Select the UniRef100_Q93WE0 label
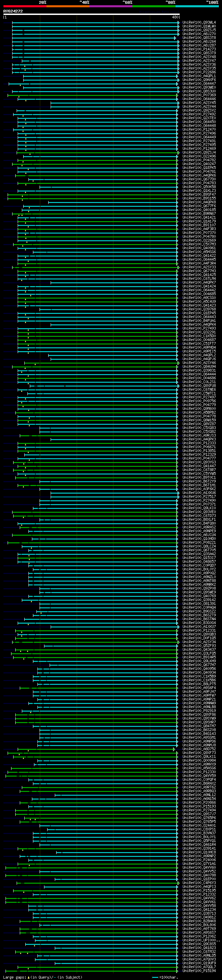Screen dimensions: 222x980 [x=199, y=88]
